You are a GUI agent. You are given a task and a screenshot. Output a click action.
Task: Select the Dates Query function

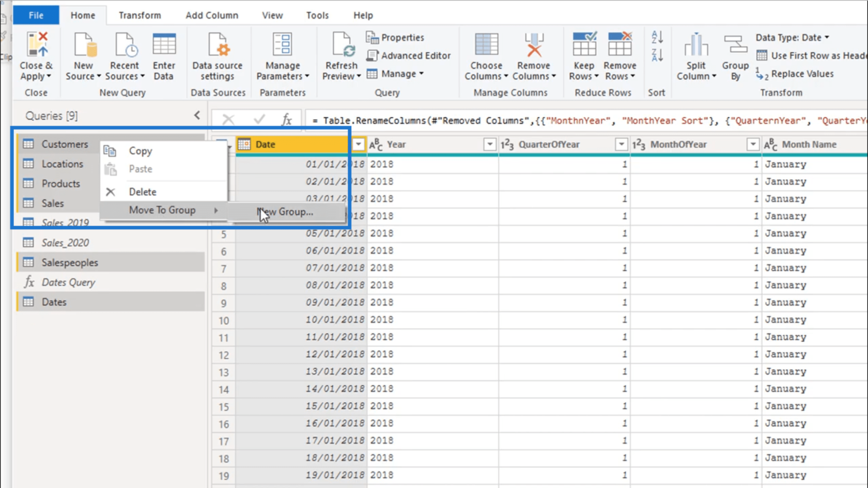111,282
